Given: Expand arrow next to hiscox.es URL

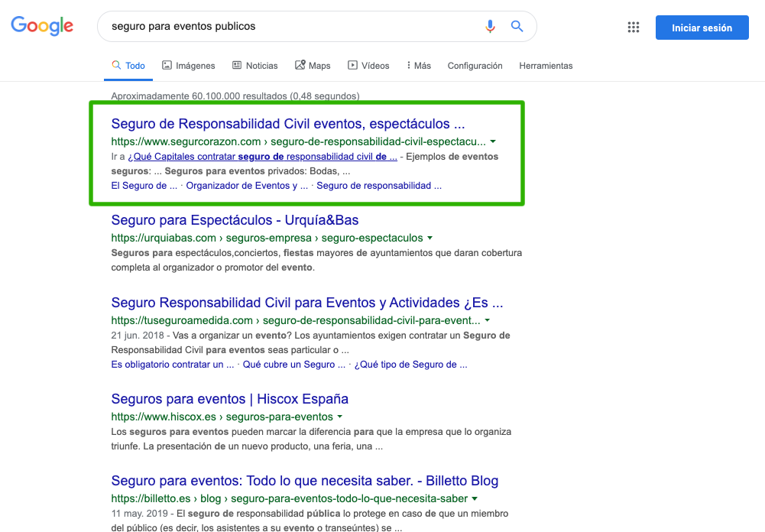Looking at the screenshot, I should pos(339,417).
